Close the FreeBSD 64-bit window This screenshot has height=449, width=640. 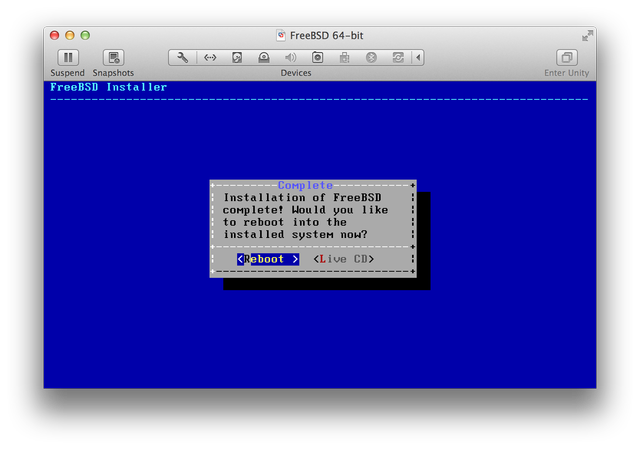tap(55, 36)
